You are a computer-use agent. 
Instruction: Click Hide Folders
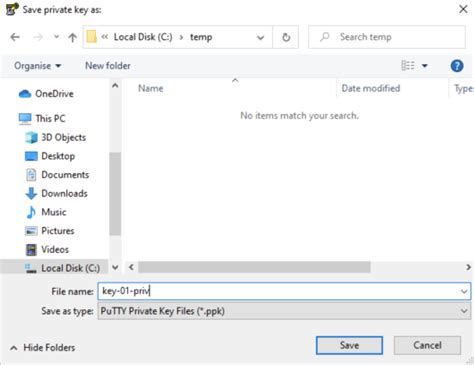click(43, 348)
